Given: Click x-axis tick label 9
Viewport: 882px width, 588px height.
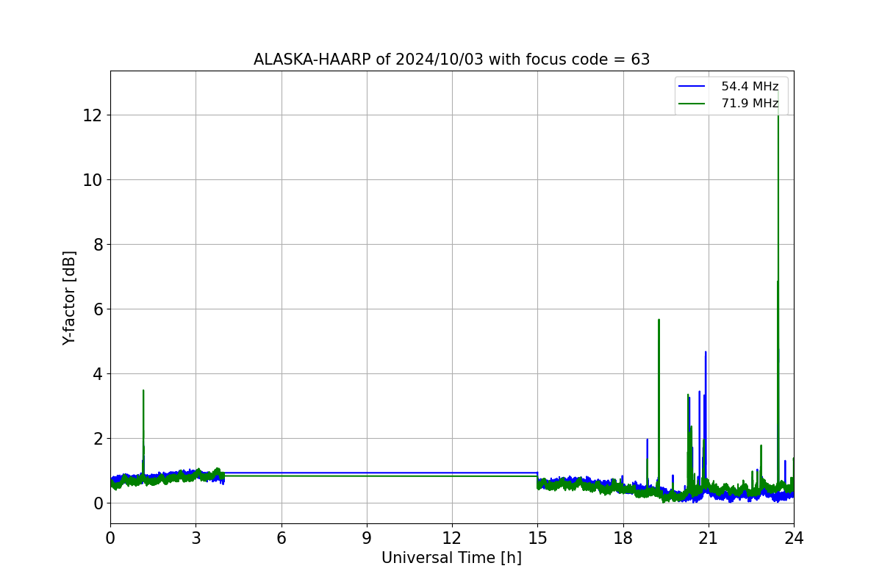Looking at the screenshot, I should point(367,538).
